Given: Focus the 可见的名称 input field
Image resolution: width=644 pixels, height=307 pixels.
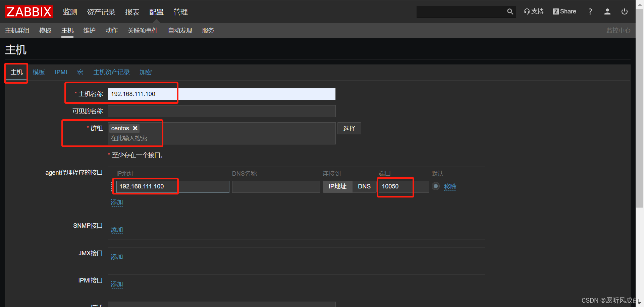Looking at the screenshot, I should pos(221,111).
